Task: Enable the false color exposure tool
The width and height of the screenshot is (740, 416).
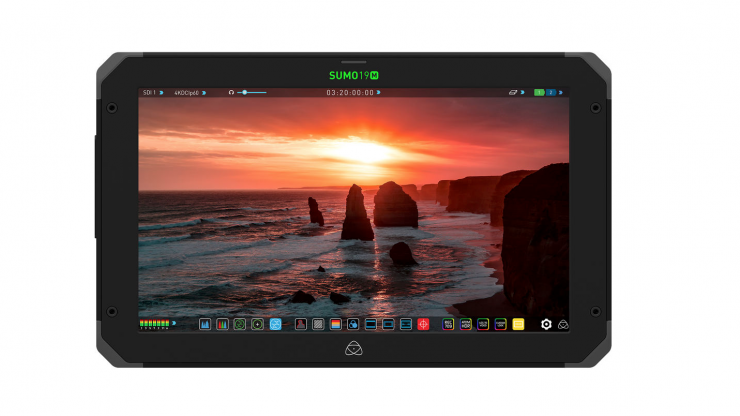Action: (x=335, y=324)
